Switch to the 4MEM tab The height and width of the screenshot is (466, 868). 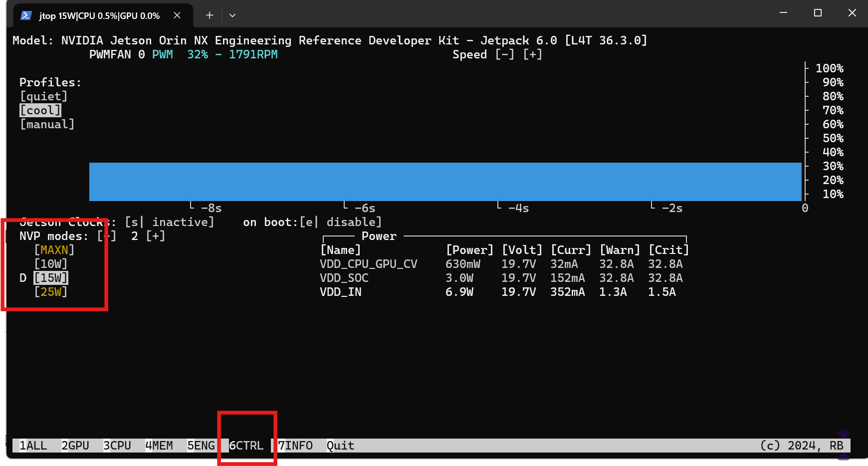pos(159,446)
